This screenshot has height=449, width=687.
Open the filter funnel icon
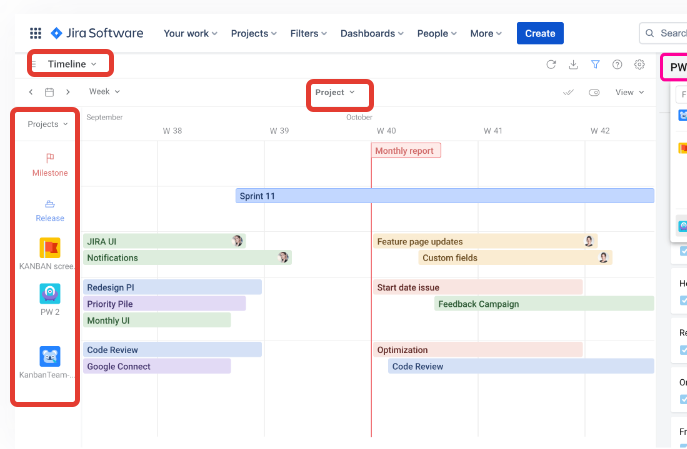(x=595, y=64)
